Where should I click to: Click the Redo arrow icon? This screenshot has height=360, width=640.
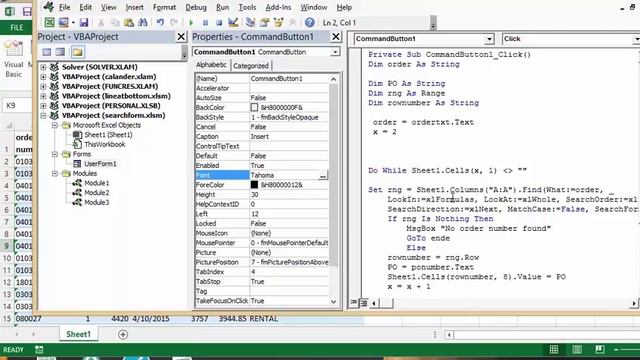point(174,22)
